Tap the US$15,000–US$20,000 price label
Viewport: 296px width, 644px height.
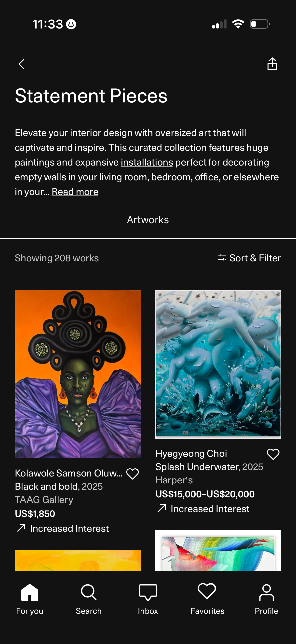coord(205,494)
